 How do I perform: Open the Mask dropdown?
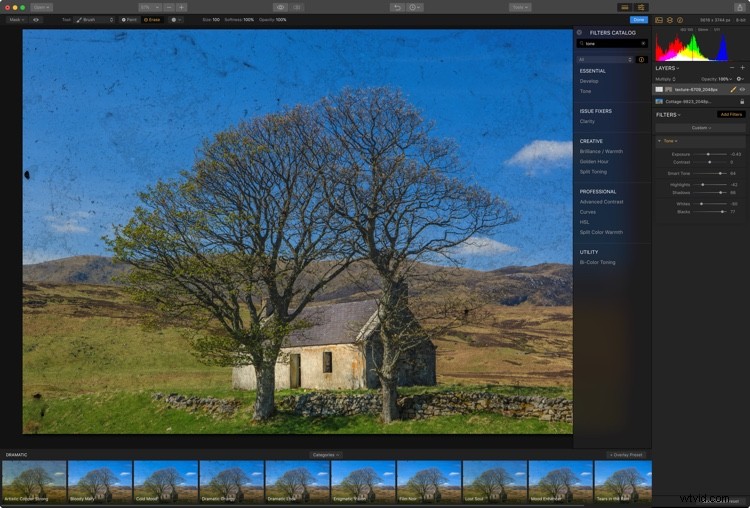pos(16,20)
